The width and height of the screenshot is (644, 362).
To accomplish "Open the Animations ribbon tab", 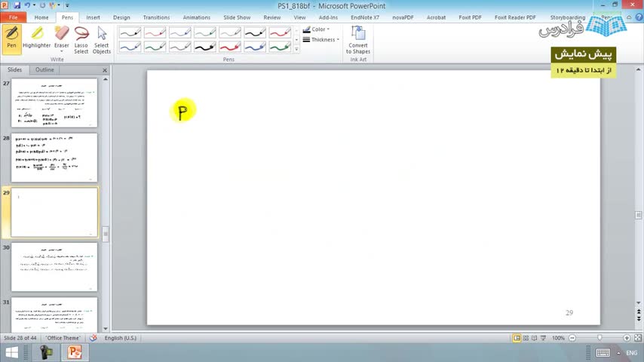I will coord(196,17).
